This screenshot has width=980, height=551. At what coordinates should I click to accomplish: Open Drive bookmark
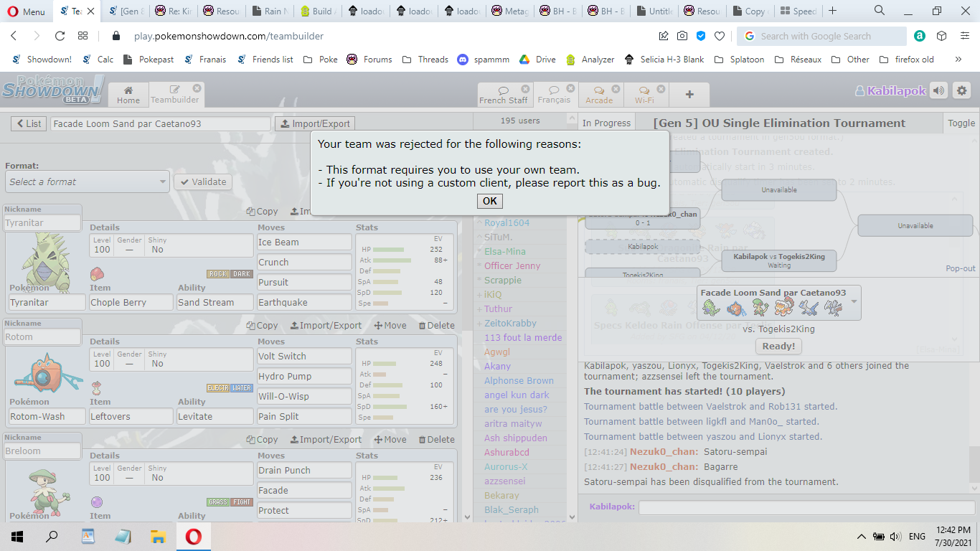click(537, 60)
